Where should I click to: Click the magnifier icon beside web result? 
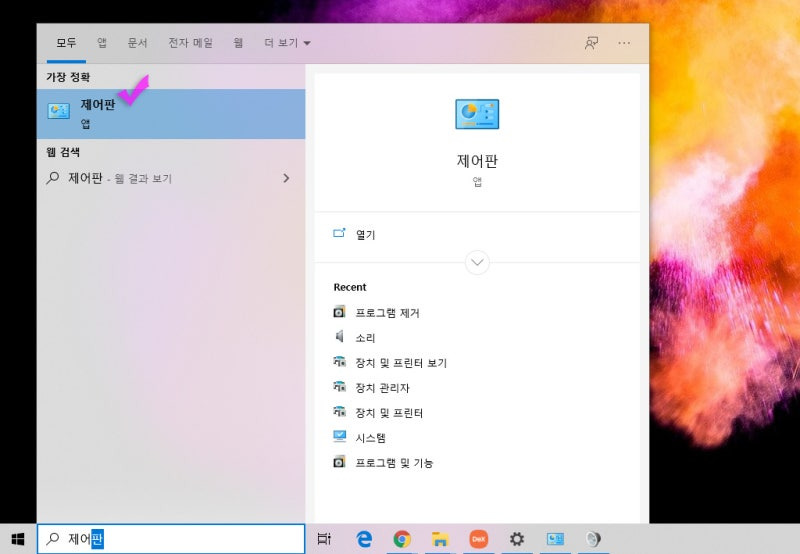click(x=53, y=178)
